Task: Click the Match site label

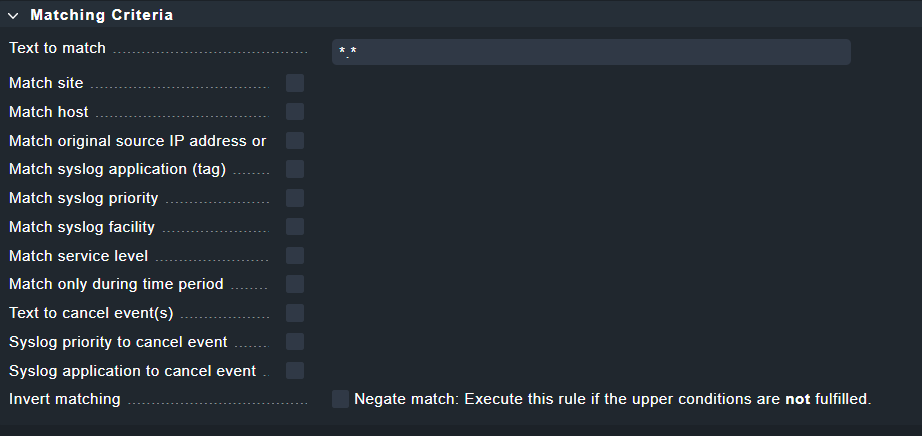Action: 46,83
